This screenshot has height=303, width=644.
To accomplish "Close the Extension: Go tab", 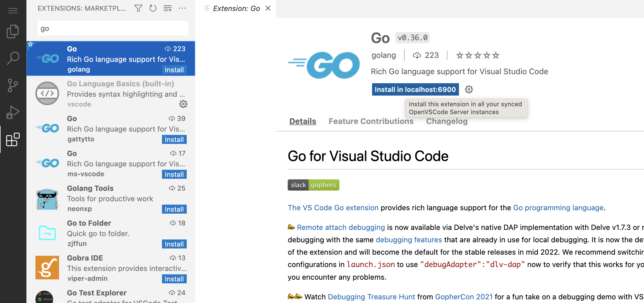I will [268, 8].
